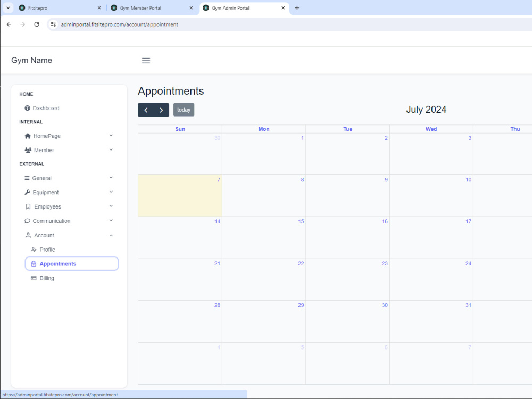The width and height of the screenshot is (532, 399).
Task: Expand the HomePage chevron
Action: point(111,135)
